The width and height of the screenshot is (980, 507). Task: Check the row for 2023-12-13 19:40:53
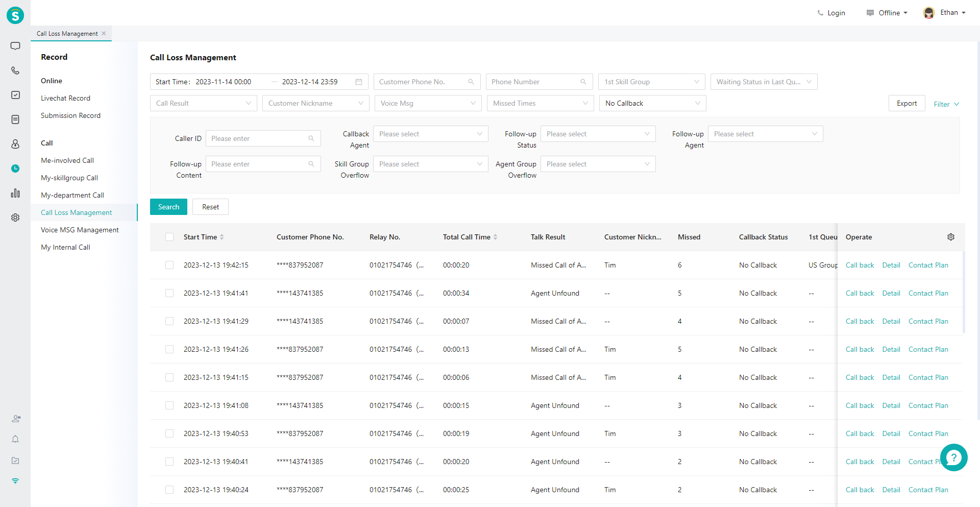[169, 433]
